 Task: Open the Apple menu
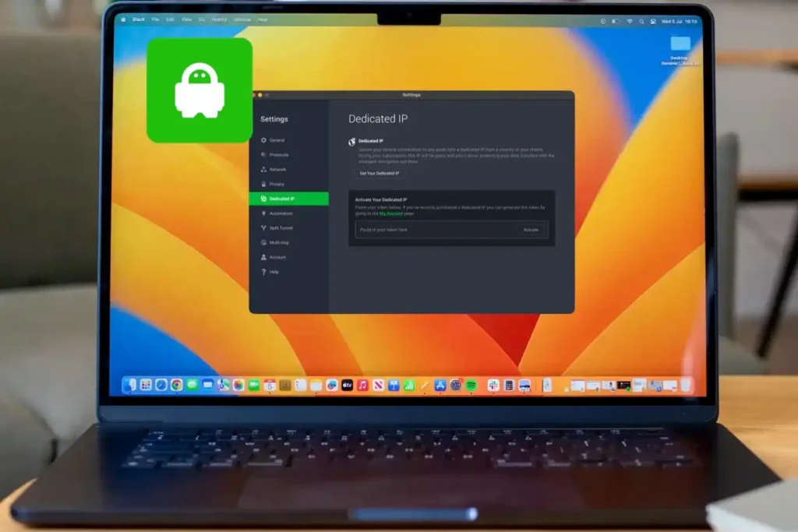pos(123,19)
